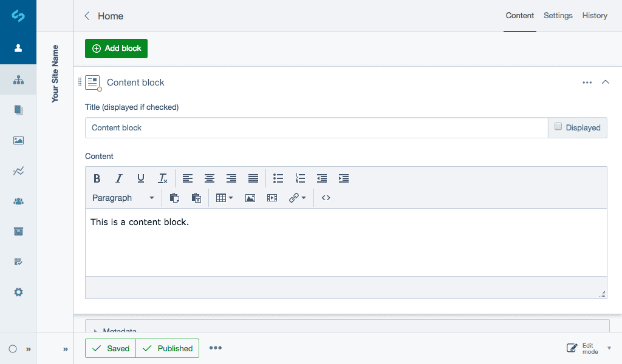Collapse the Content block panel

click(x=605, y=83)
